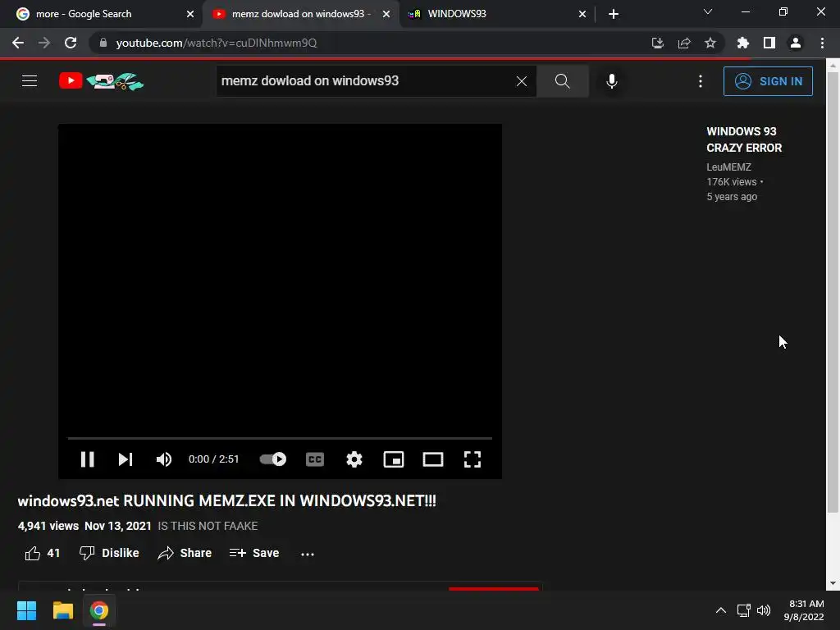Toggle the autoplay switch
Screen dimensions: 840x630
[272, 459]
